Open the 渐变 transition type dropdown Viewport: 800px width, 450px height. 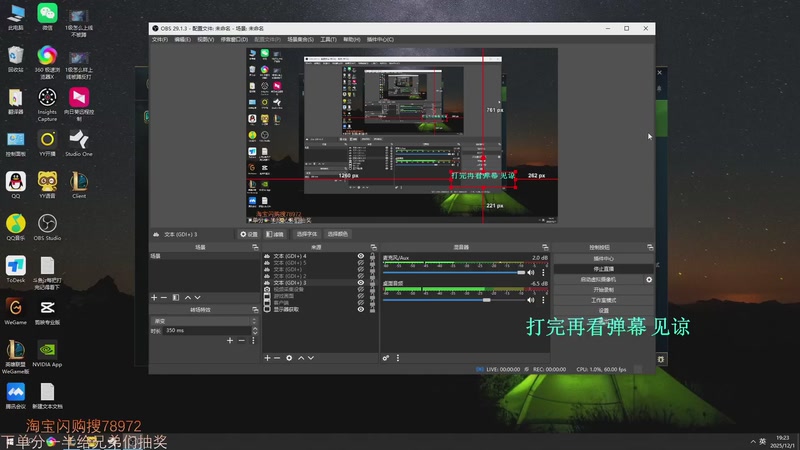(x=204, y=321)
